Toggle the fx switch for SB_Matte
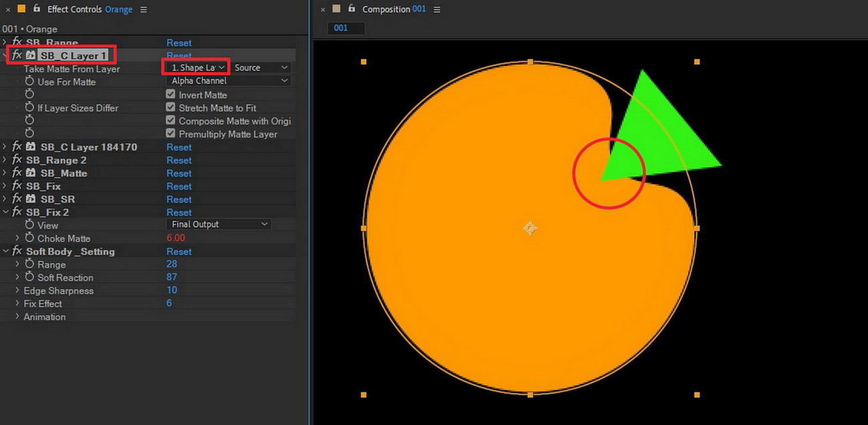The width and height of the screenshot is (868, 425). [x=17, y=173]
